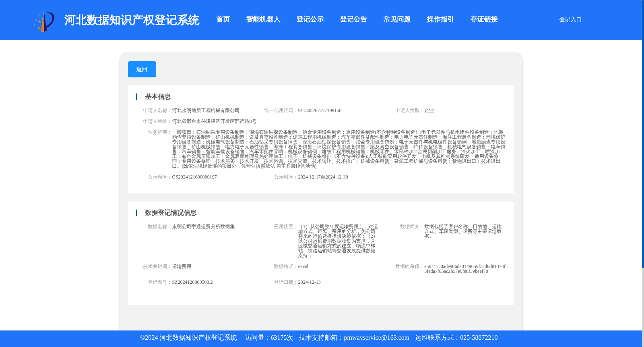Click the 登记入口 link
644x347 pixels.
(570, 19)
